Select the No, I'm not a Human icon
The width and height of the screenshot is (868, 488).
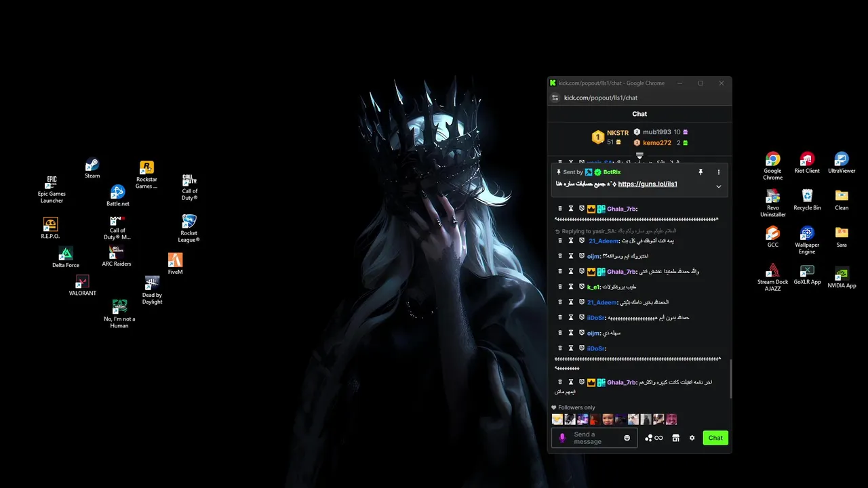119,314
